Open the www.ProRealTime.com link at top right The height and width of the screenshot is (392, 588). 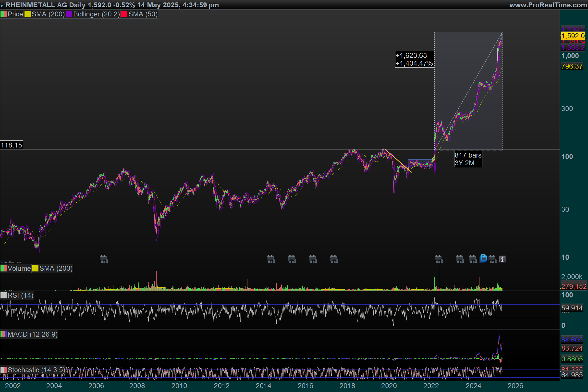click(548, 5)
